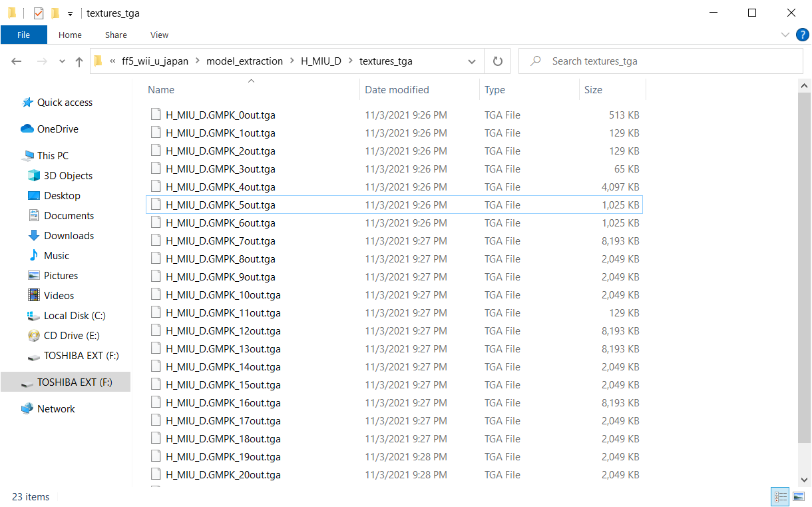
Task: Click file icon of H_MIU_D.GMPK_20out.tga
Action: click(156, 475)
